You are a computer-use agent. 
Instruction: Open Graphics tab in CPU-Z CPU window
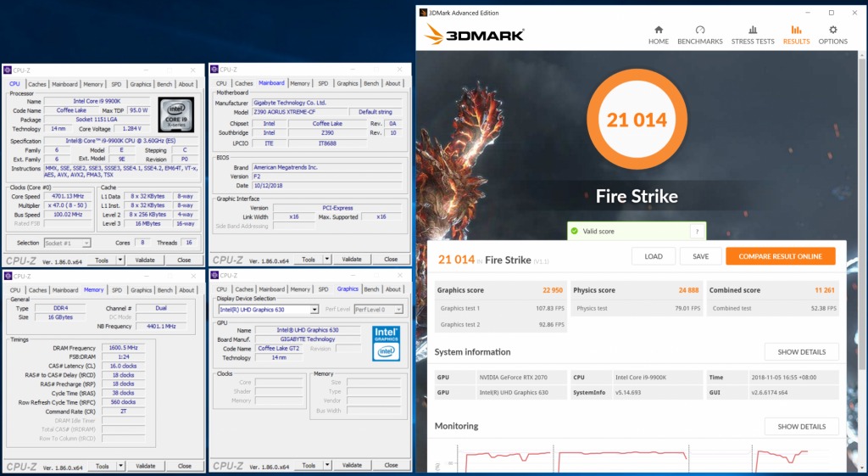coord(141,84)
